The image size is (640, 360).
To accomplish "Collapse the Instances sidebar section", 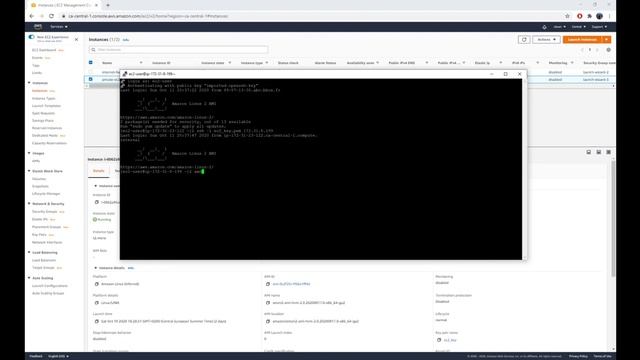I will (29, 83).
